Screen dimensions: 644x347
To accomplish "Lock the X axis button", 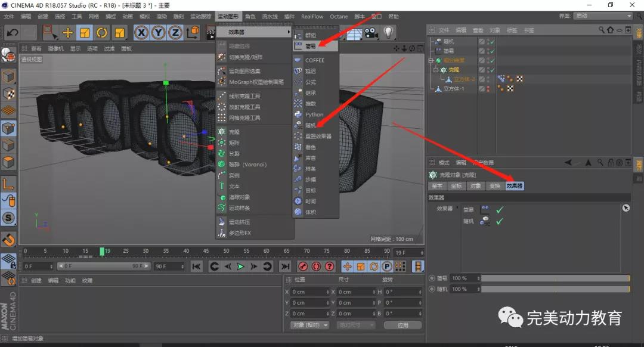I will coord(141,32).
